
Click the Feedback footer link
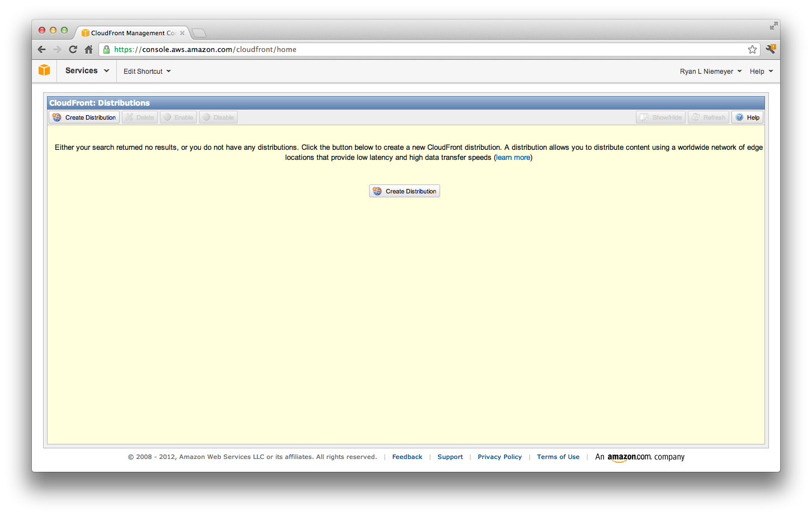(x=407, y=457)
